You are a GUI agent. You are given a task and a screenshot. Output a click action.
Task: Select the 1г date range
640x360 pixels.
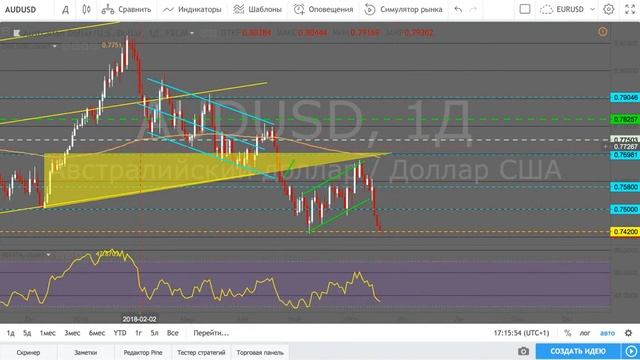point(138,333)
